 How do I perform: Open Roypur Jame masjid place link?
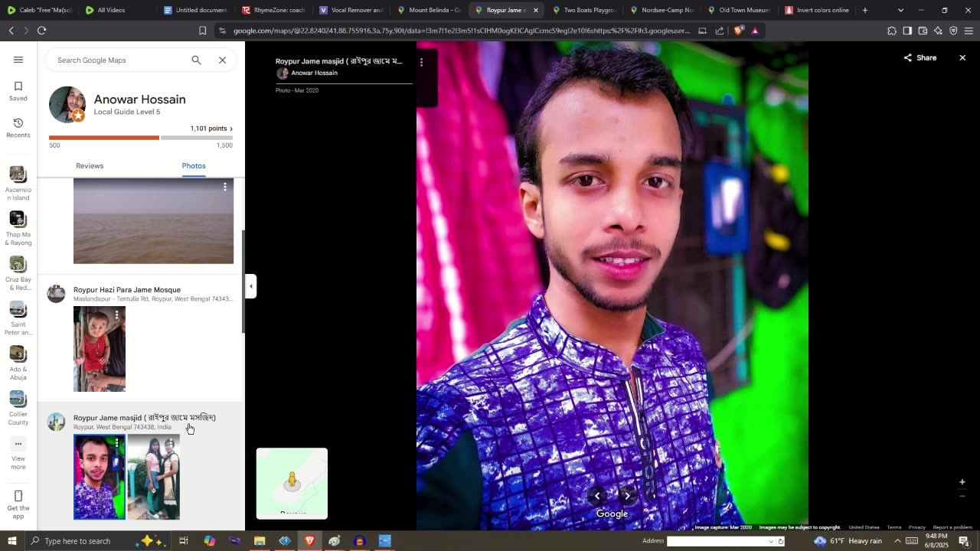coord(145,418)
